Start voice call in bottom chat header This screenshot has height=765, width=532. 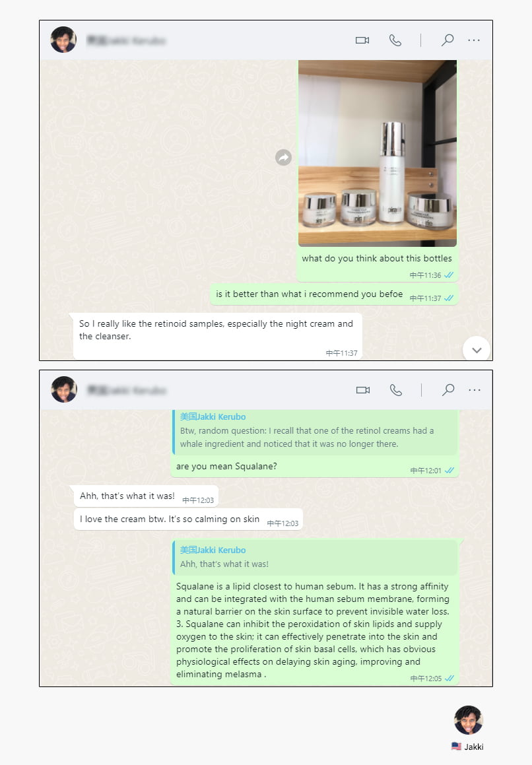click(x=396, y=390)
